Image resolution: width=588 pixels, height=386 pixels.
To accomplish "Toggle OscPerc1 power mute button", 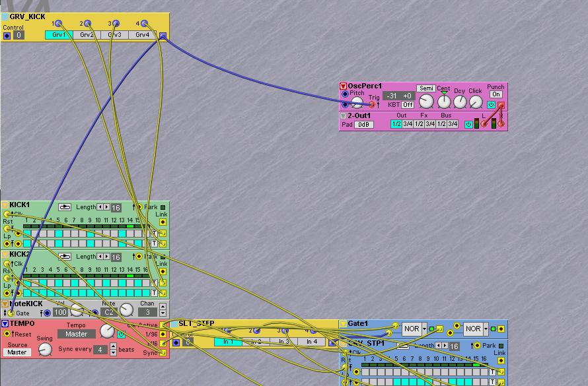I will point(491,105).
